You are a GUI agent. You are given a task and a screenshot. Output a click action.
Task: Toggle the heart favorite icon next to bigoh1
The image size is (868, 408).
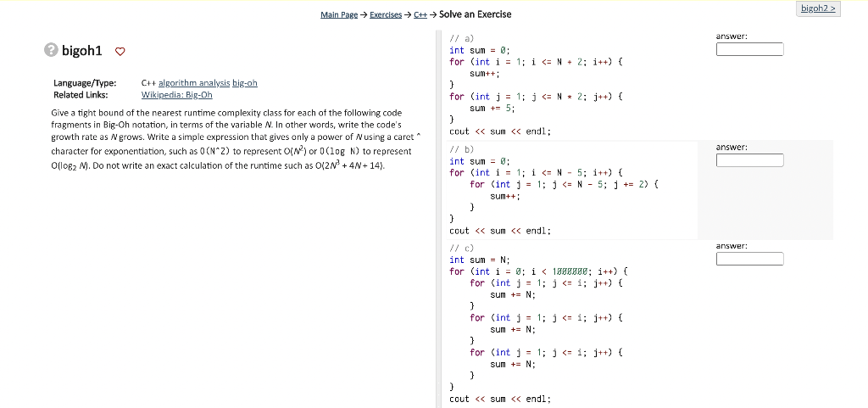pos(120,52)
